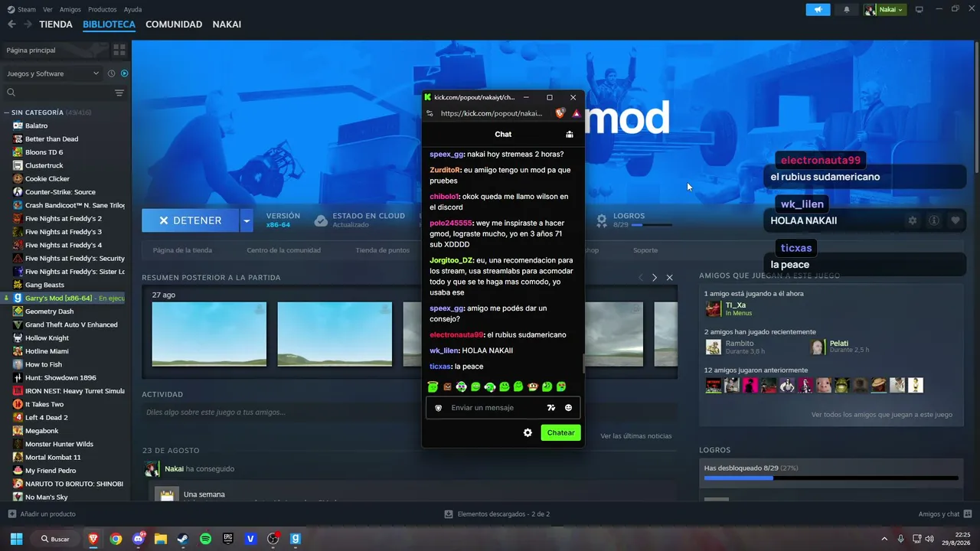Open the Amigos menu
This screenshot has height=551, width=980.
tap(70, 9)
